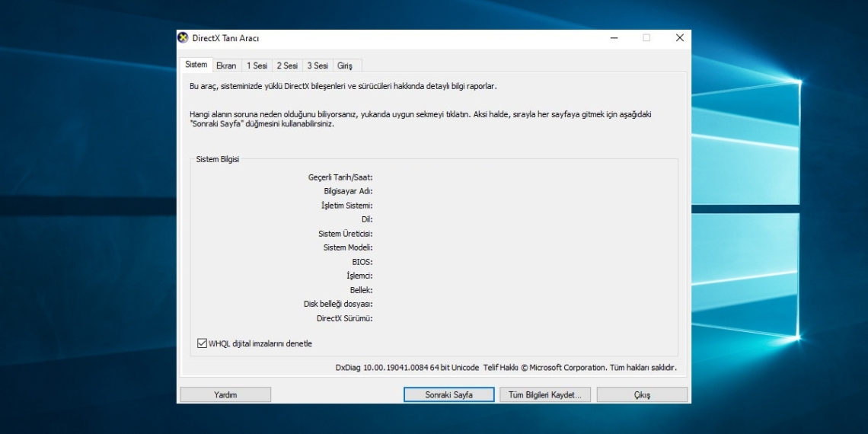Viewport: 868px width, 434px height.
Task: Open the Ekran tab
Action: (226, 66)
